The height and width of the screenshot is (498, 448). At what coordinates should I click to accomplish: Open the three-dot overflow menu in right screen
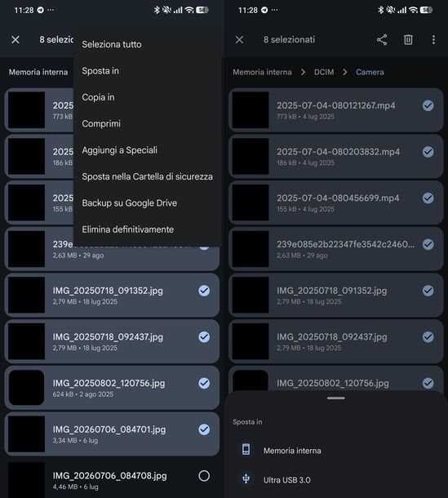tap(433, 40)
